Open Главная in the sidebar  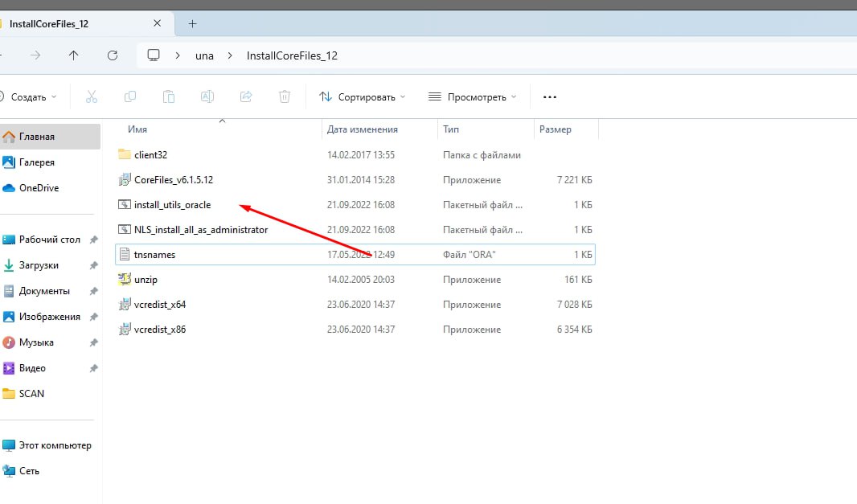pos(50,137)
